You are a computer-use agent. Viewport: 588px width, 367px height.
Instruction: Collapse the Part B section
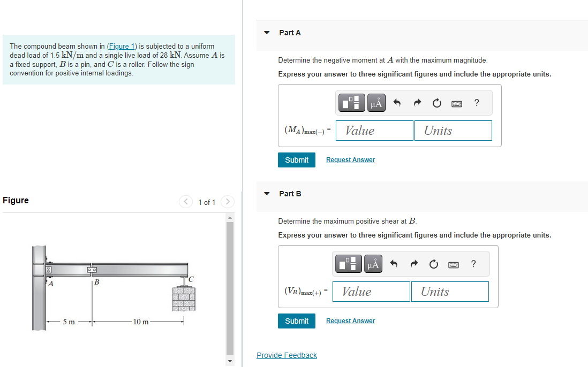click(266, 194)
